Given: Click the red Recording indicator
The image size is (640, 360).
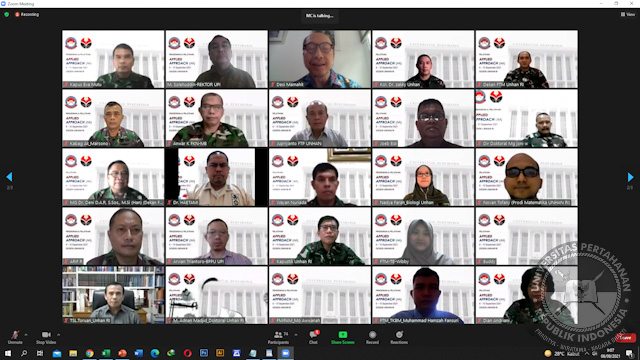Looking at the screenshot, I should tap(27, 14).
